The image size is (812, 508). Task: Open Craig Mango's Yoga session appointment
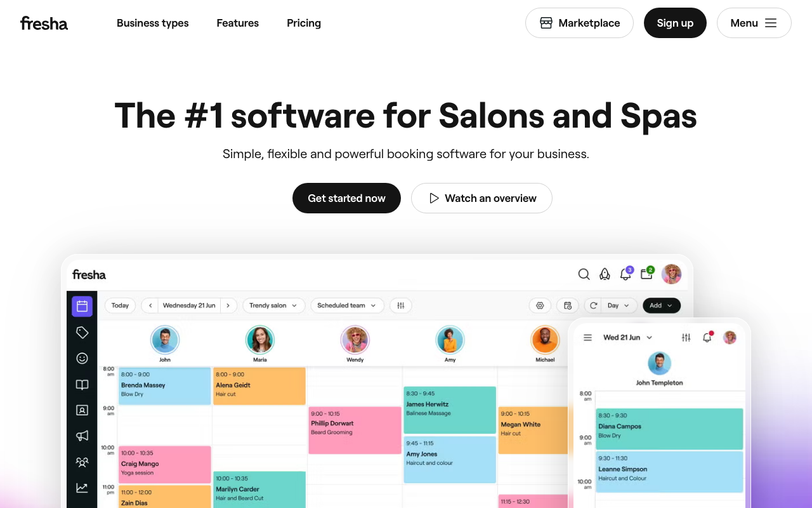[x=164, y=464]
